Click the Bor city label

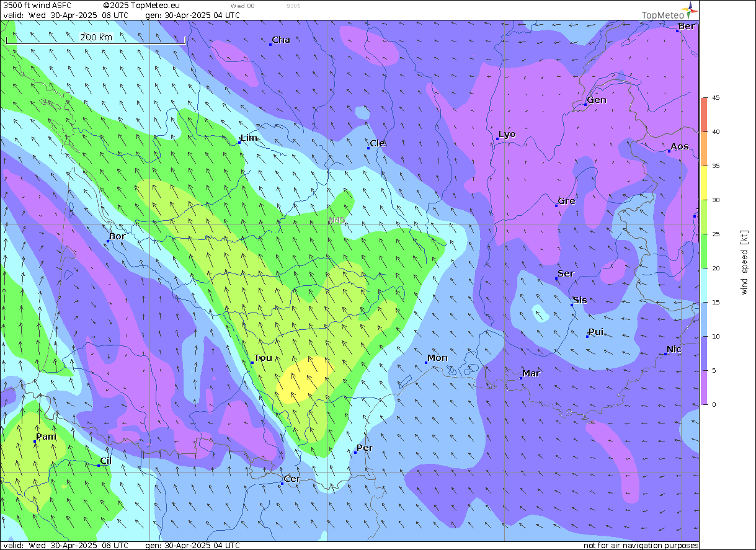coord(117,236)
